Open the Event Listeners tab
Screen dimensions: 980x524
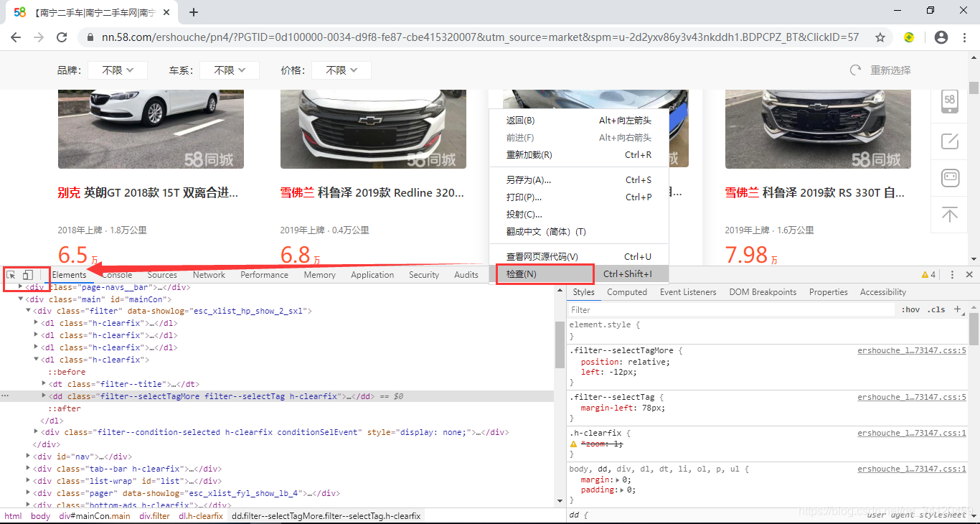tap(688, 292)
